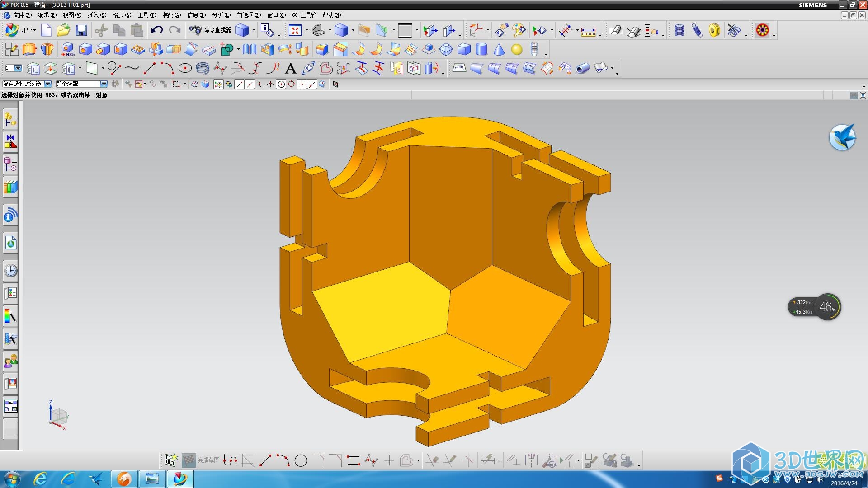
Task: Expand the Unite boolean dropdown arrow
Action: (238, 49)
